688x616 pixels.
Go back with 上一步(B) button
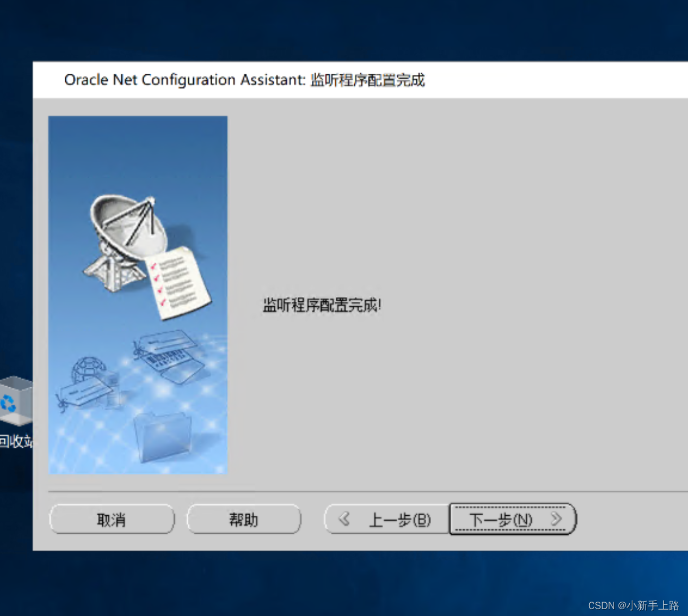pos(387,519)
